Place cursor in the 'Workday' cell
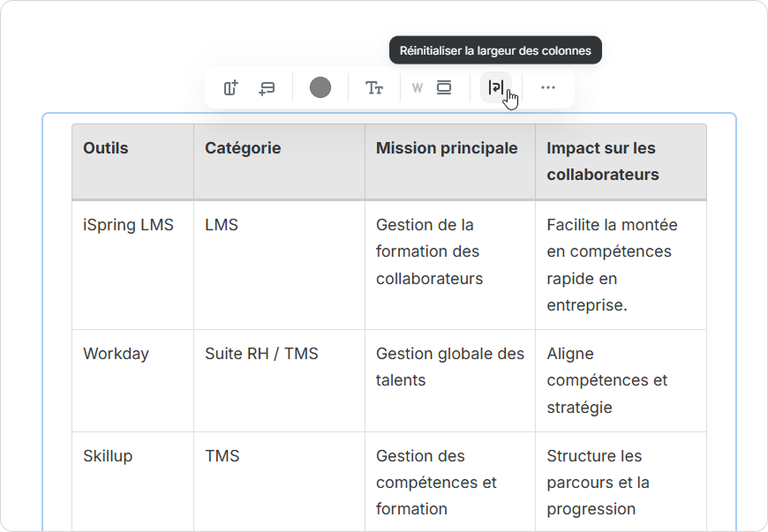Image resolution: width=768 pixels, height=532 pixels. click(116, 354)
